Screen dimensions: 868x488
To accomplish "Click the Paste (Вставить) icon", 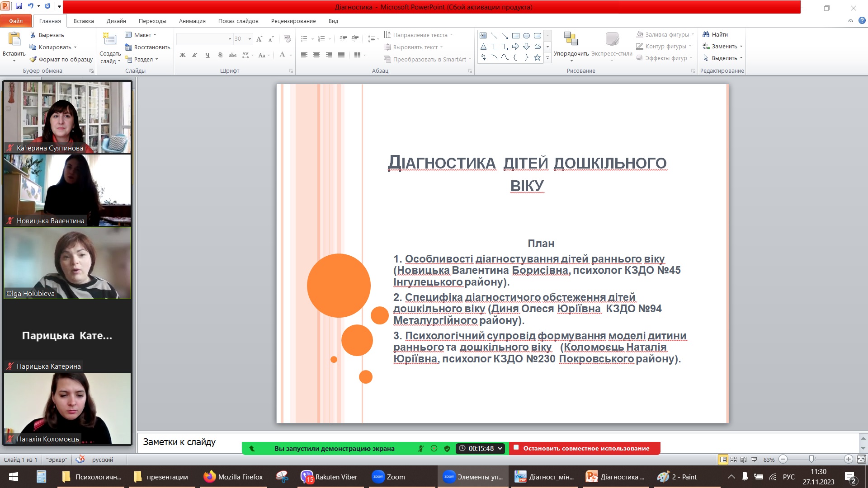I will pos(14,40).
